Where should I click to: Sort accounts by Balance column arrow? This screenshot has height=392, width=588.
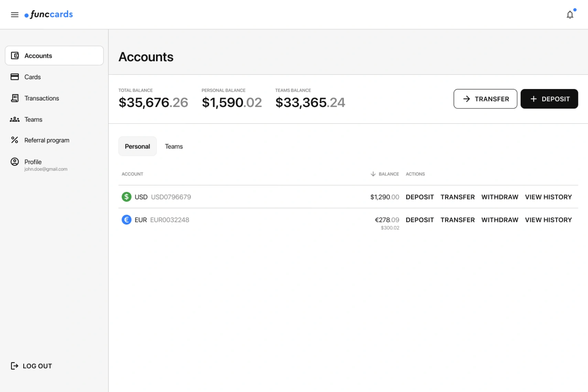[x=373, y=174]
